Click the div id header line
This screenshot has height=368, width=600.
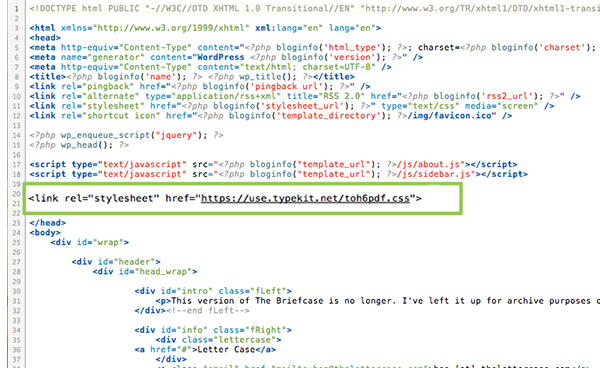[116, 262]
